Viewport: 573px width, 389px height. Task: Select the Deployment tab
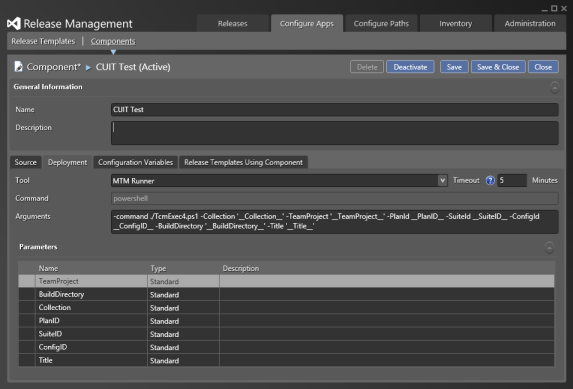(x=67, y=162)
